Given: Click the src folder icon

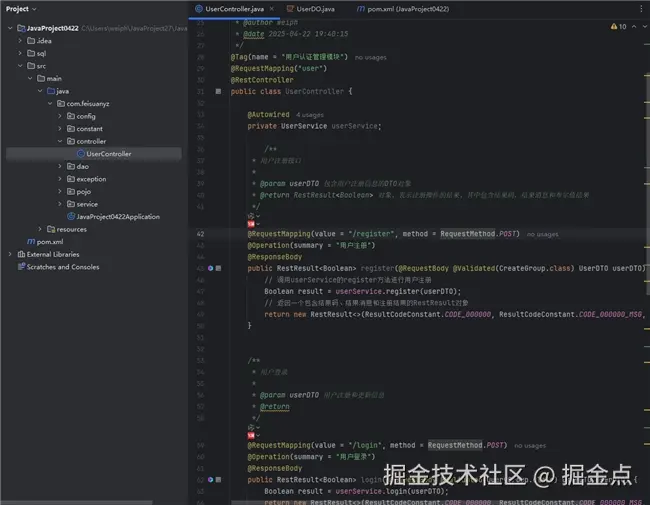Looking at the screenshot, I should (x=31, y=66).
